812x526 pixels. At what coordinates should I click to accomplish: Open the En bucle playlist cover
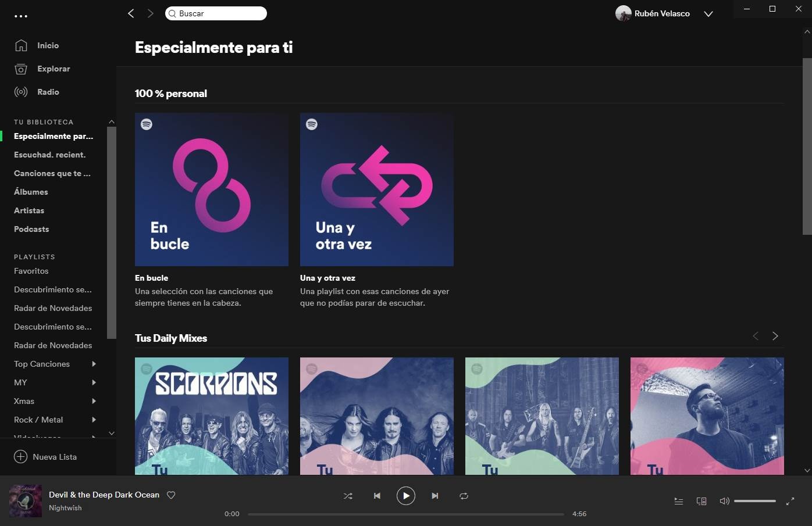pyautogui.click(x=212, y=189)
